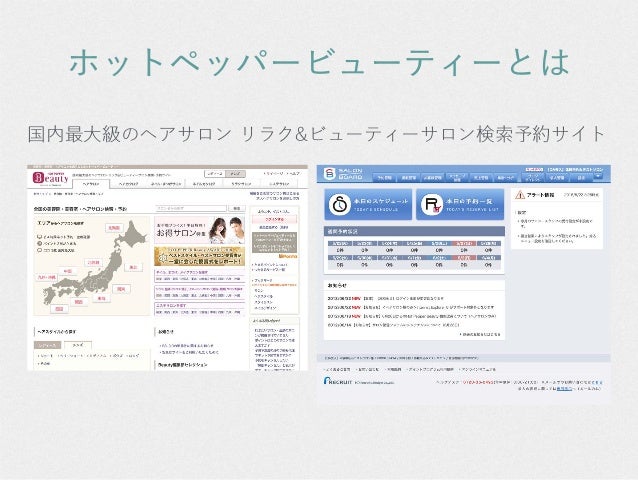Click the Salon Board logo
The height and width of the screenshot is (480, 638).
343,174
